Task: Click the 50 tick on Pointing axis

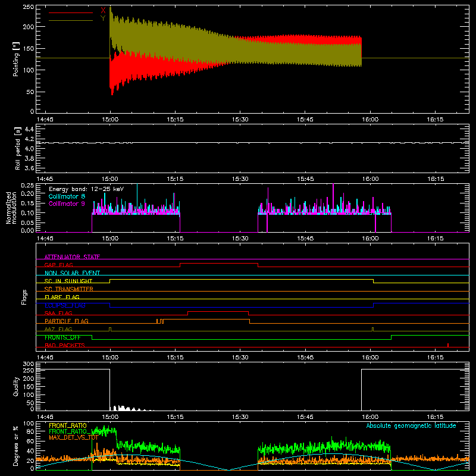Action: click(30, 92)
